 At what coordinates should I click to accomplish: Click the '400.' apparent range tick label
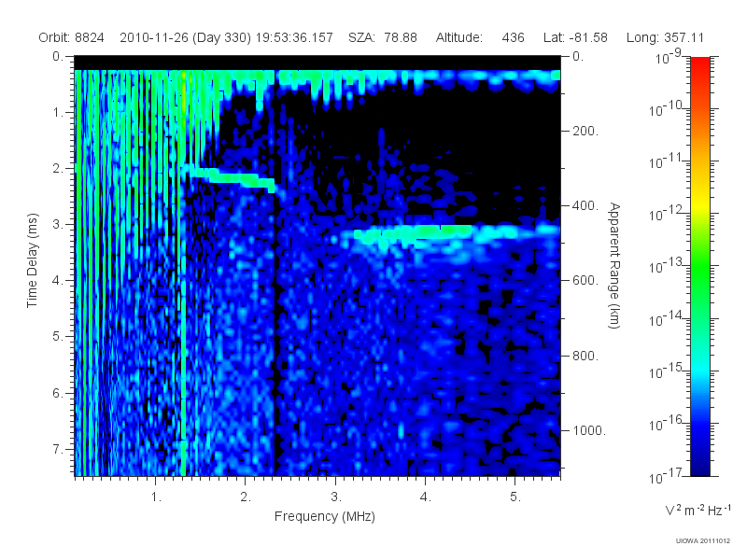[585, 205]
